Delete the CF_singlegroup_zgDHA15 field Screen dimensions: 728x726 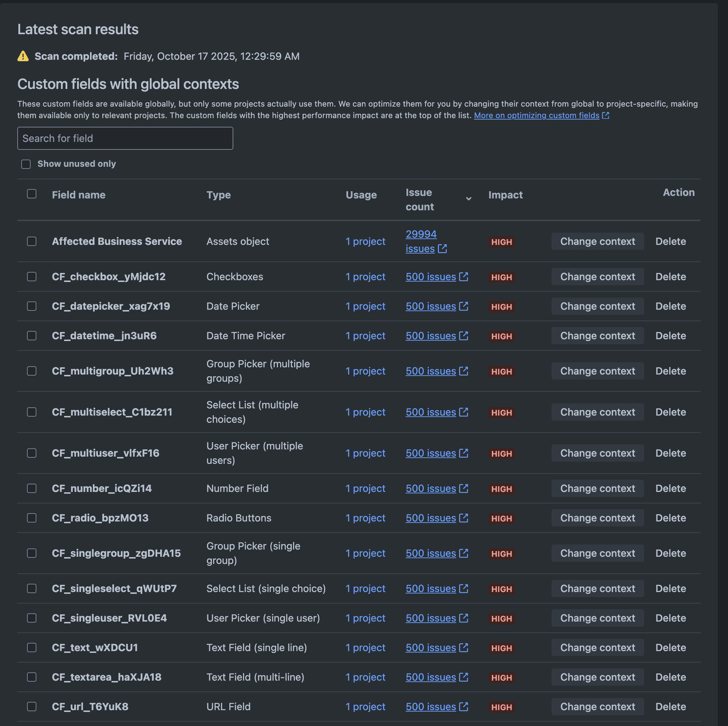670,553
